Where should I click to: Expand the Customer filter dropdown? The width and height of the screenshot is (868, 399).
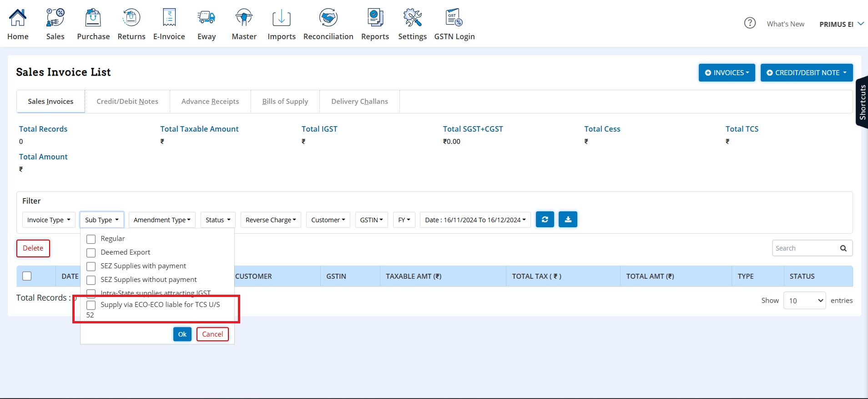[x=328, y=220]
